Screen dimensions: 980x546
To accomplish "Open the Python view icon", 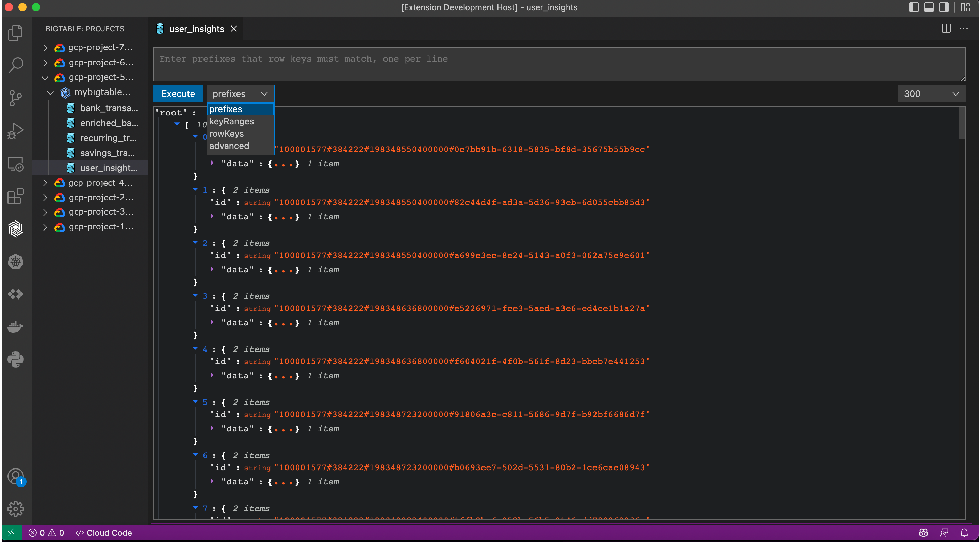I will click(x=16, y=359).
